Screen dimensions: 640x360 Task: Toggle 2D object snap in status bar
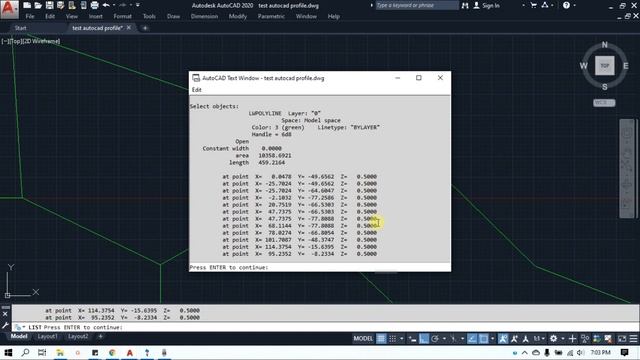point(484,338)
